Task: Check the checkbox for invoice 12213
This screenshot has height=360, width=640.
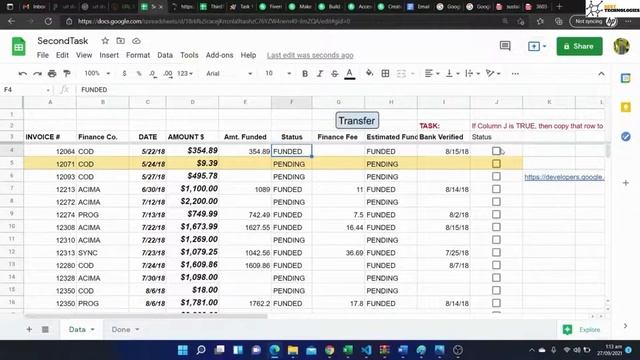Action: pos(496,189)
